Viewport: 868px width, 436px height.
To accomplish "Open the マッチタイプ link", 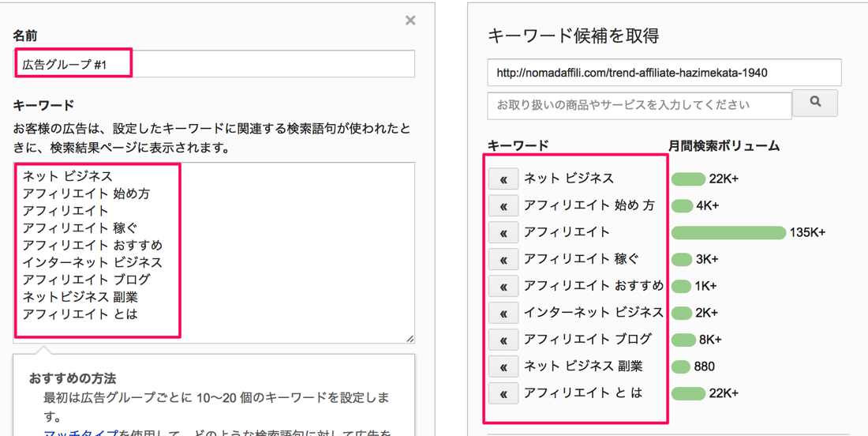I will coord(80,433).
